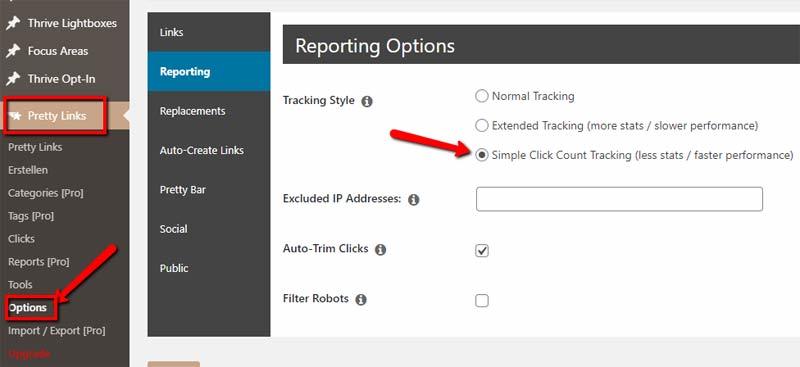Select Extended Tracking radio button
This screenshot has height=367, width=800.
[482, 126]
